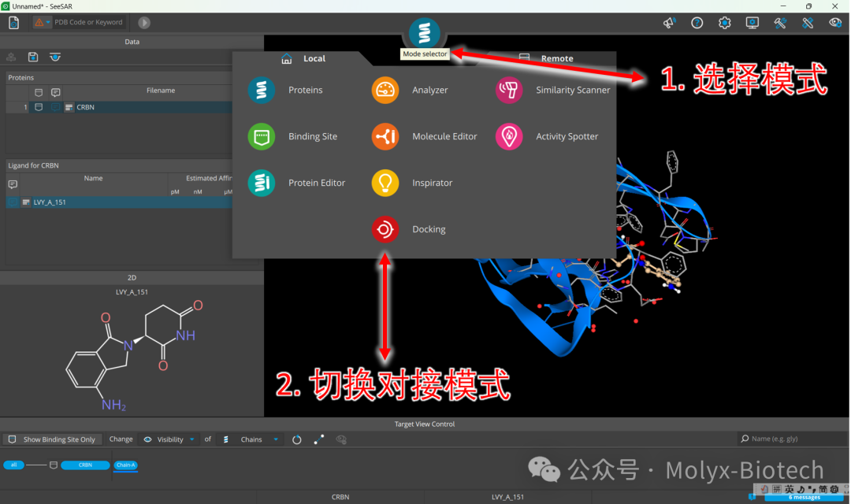
Task: Open the settings gear icon
Action: coord(725,23)
